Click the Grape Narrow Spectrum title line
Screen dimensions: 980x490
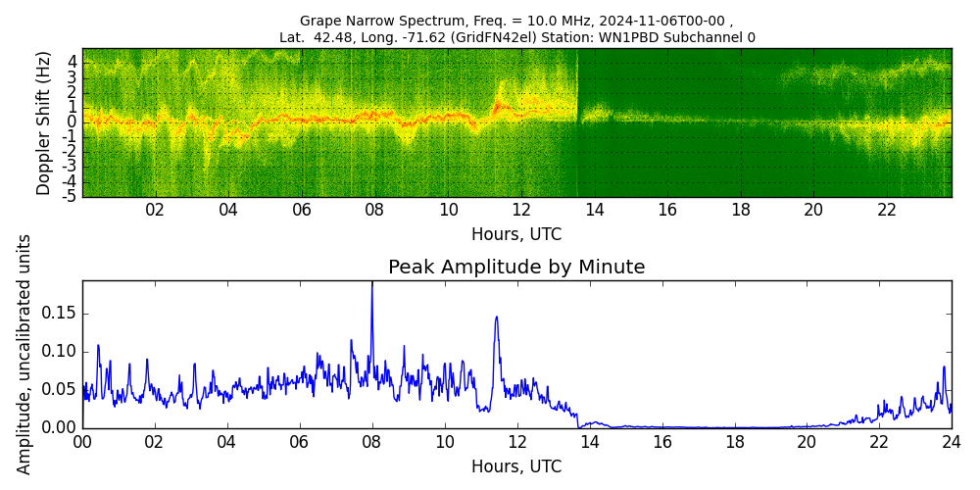click(515, 21)
